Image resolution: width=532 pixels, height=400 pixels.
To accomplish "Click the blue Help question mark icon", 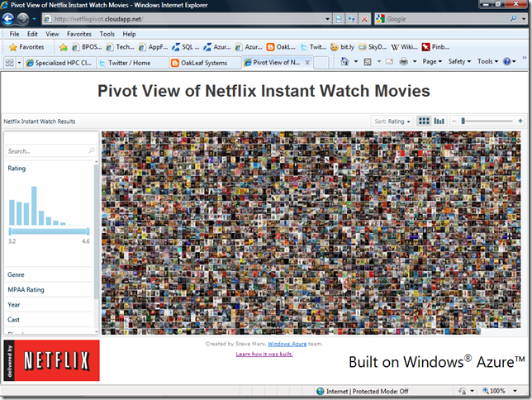I will [x=507, y=61].
